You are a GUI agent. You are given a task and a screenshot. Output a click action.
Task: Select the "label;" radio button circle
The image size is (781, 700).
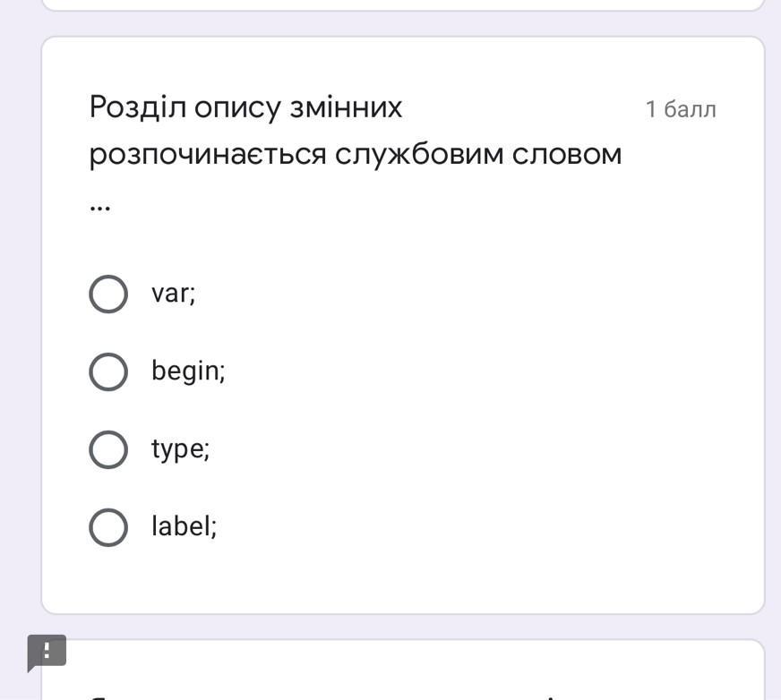pos(108,527)
